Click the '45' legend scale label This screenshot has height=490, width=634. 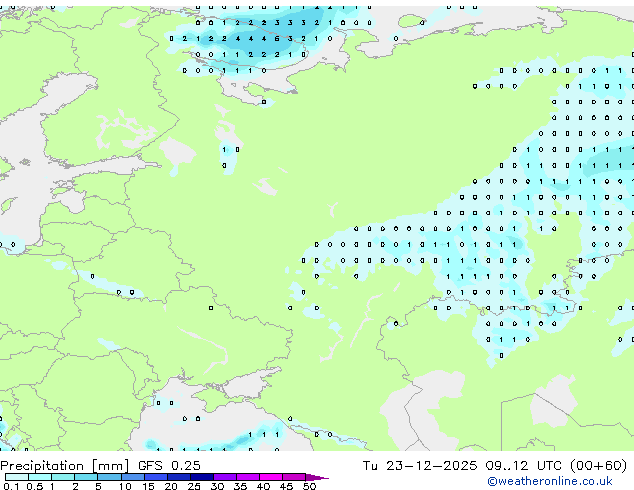[x=286, y=486]
